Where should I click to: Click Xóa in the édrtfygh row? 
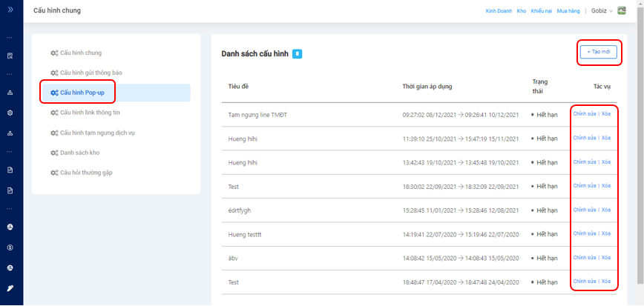coord(606,210)
